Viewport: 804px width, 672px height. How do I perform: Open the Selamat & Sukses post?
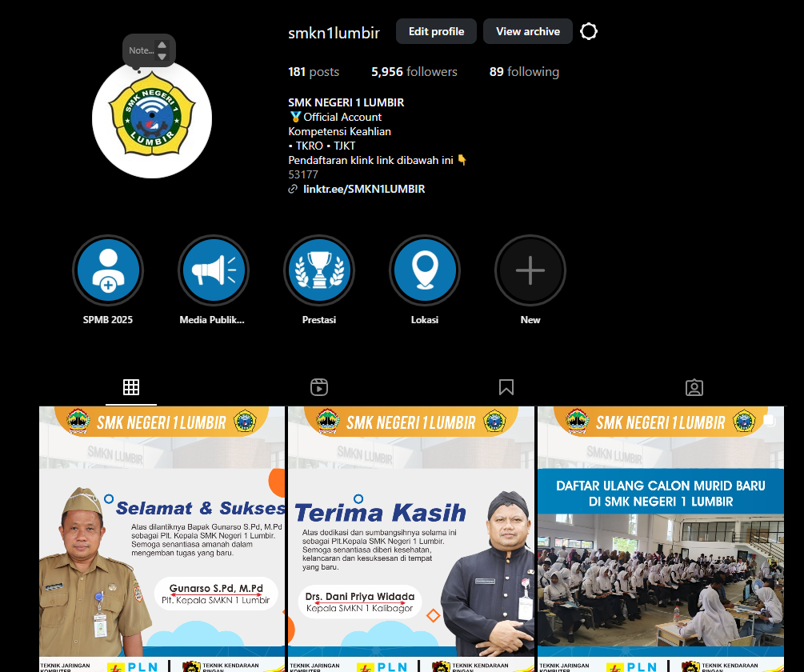click(x=162, y=539)
